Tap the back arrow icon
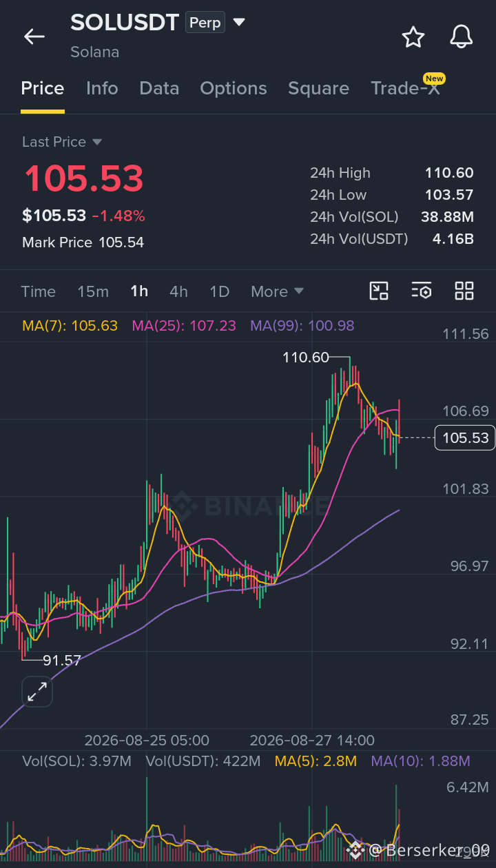The width and height of the screenshot is (496, 868). click(34, 37)
